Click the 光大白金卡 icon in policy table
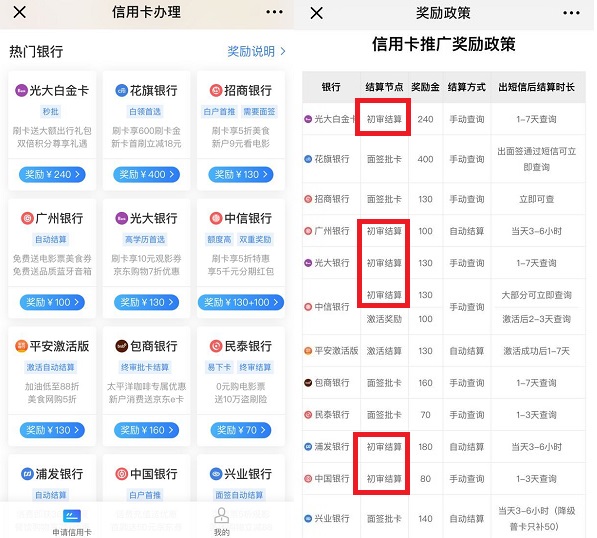Screen dimensions: 597x538 click(308, 119)
